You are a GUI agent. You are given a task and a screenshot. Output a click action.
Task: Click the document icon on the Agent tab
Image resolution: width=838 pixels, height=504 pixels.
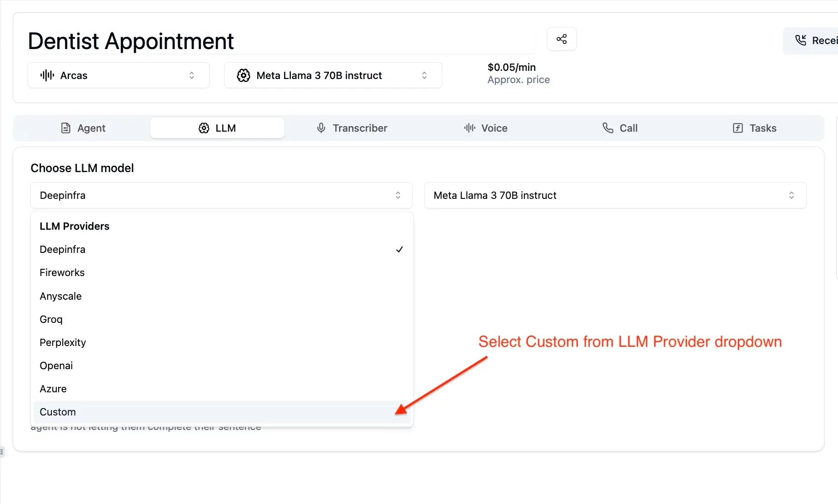(66, 128)
